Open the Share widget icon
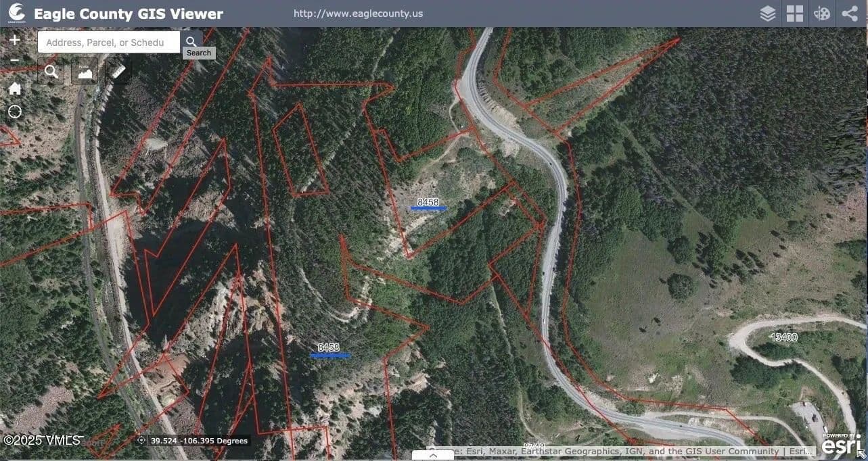Screen dimensions: 868x461 850,14
